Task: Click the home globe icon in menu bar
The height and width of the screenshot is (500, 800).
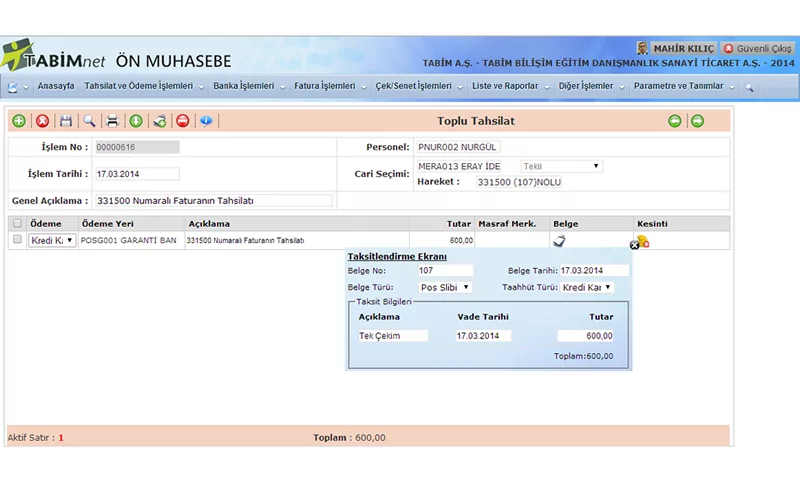Action: [x=12, y=87]
